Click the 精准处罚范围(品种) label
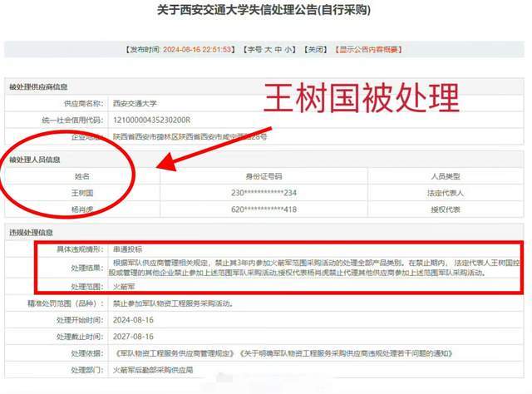532x394 pixels. click(x=66, y=303)
